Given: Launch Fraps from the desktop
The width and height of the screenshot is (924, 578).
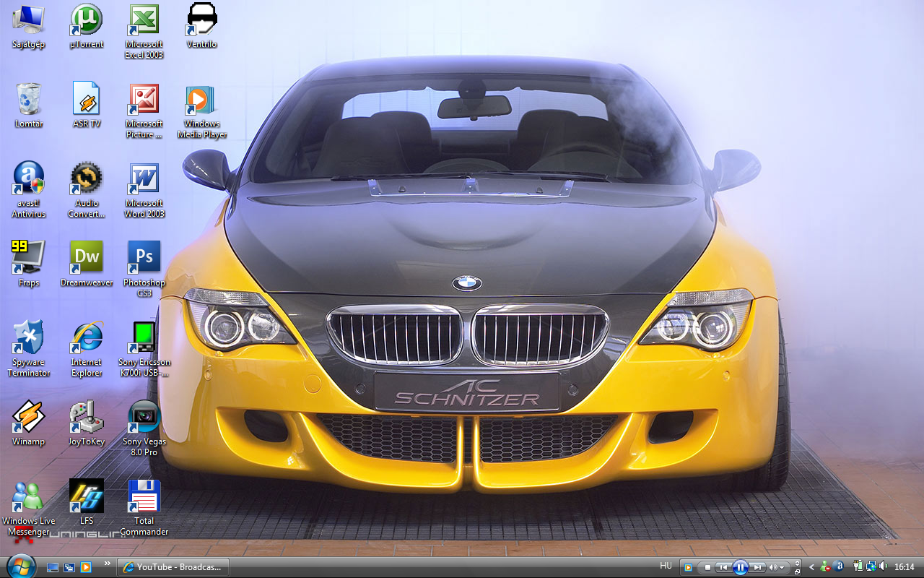Looking at the screenshot, I should pos(29,265).
